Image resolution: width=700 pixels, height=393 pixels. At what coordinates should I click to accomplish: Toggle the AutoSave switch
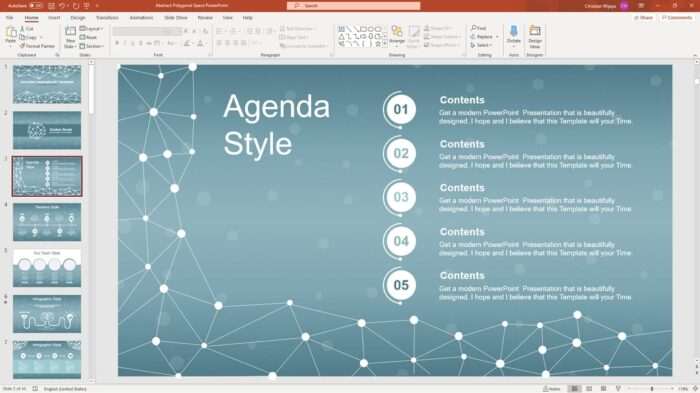click(36, 6)
